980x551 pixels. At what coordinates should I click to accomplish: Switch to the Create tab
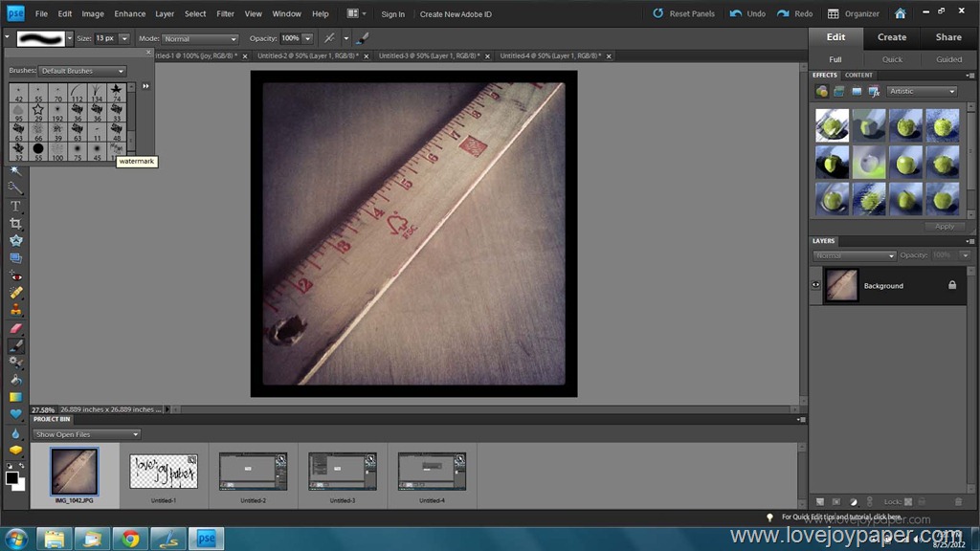pyautogui.click(x=892, y=37)
